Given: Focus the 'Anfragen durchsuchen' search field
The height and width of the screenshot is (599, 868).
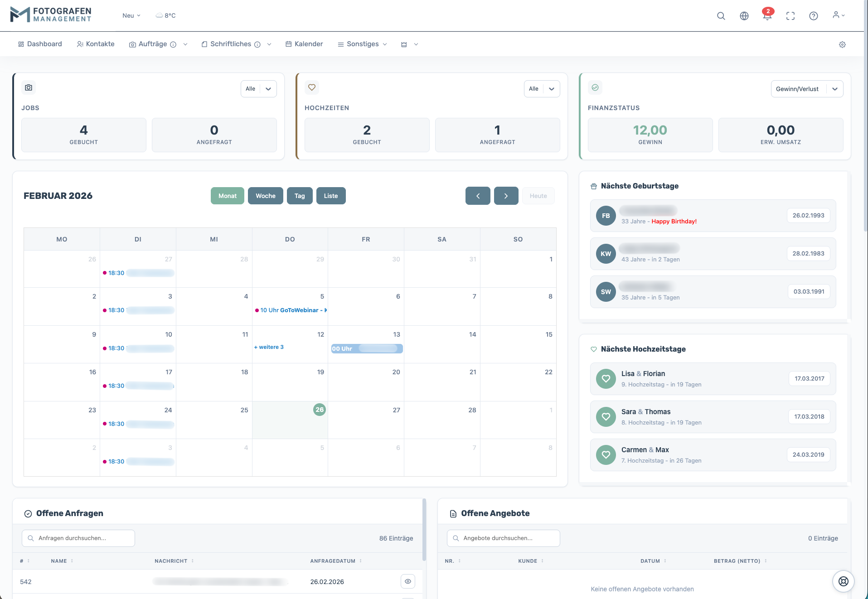Looking at the screenshot, I should pos(78,538).
